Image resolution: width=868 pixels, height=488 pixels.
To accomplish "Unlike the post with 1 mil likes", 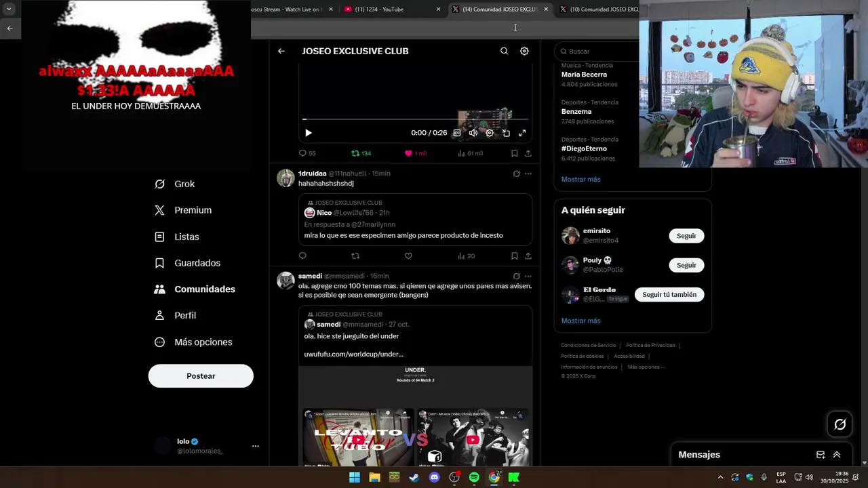I will click(x=415, y=153).
